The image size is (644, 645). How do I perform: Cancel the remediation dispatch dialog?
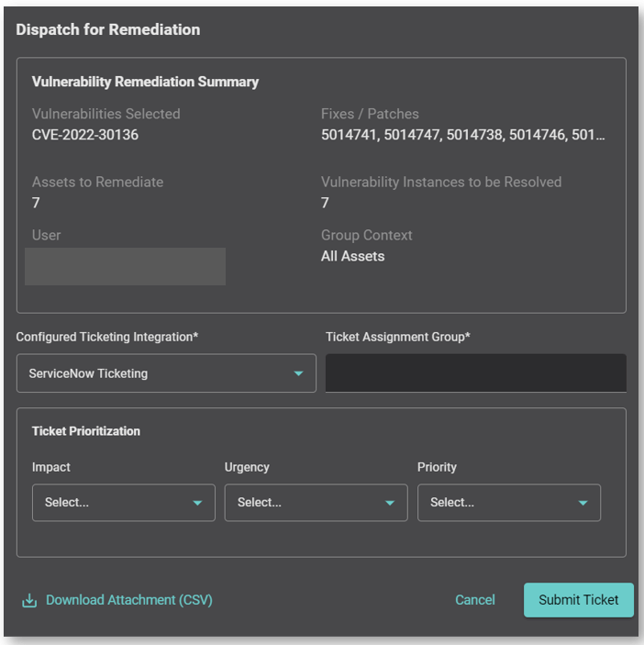(474, 600)
